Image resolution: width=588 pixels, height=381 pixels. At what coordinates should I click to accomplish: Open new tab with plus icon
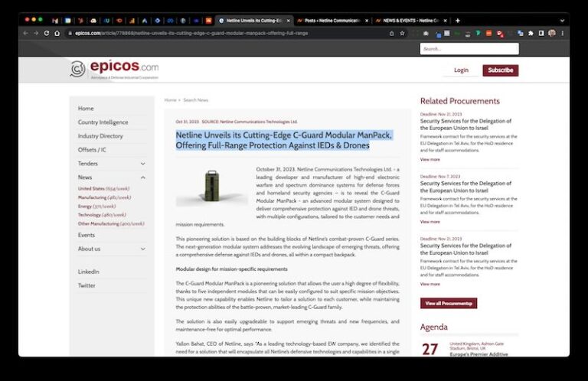coord(458,20)
